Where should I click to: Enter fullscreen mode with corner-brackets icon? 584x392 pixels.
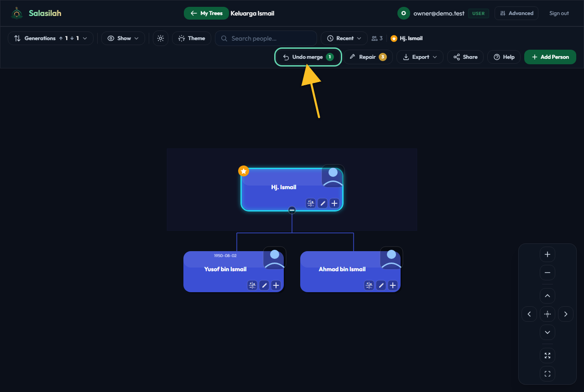(547, 374)
